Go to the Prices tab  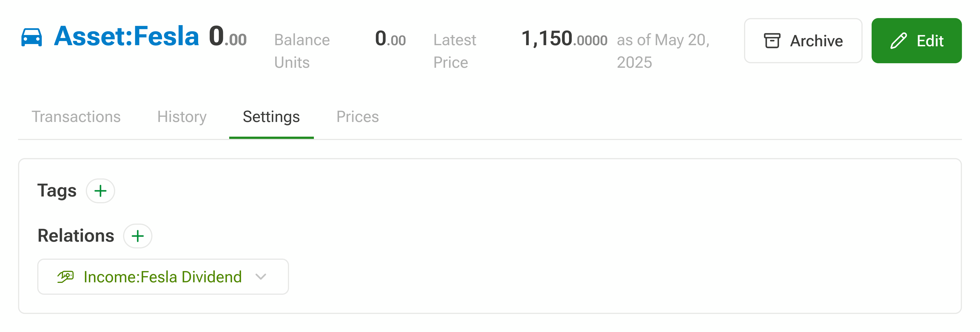tap(358, 117)
